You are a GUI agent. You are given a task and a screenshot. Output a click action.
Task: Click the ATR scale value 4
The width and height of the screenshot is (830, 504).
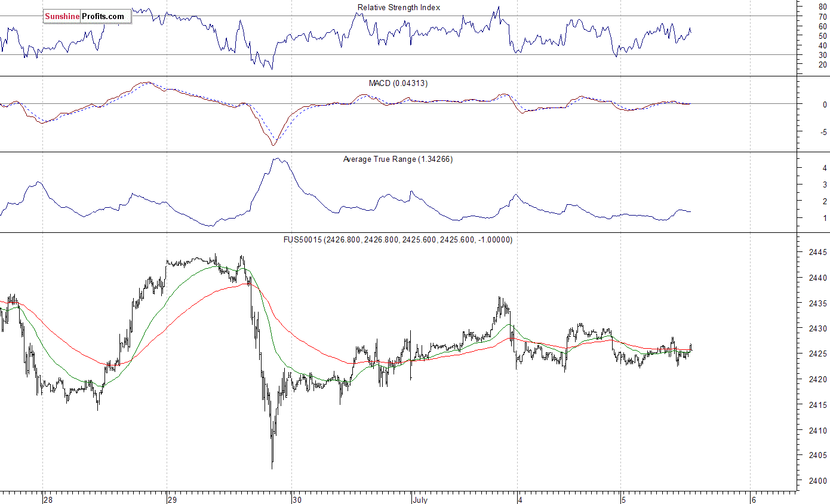pos(825,168)
